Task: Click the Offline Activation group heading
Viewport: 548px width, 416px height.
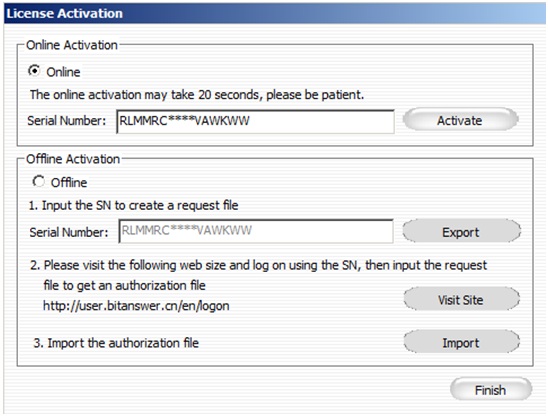Action: (x=73, y=159)
